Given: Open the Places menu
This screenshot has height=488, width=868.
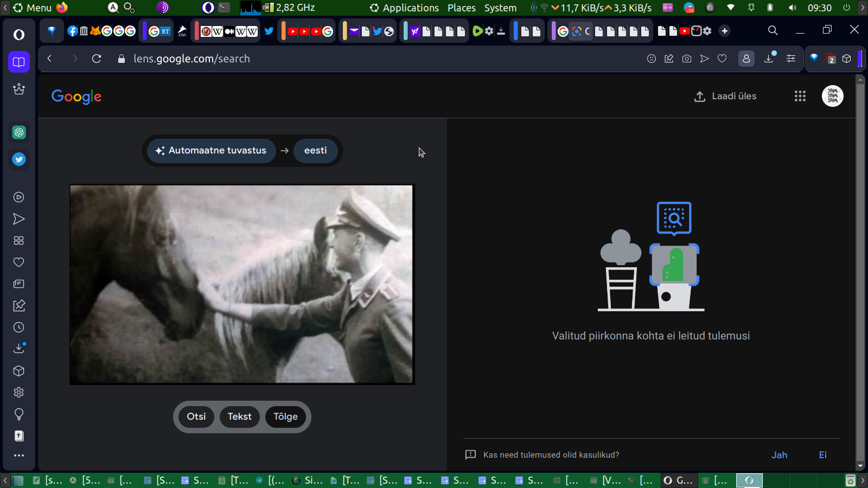Looking at the screenshot, I should coord(461,8).
